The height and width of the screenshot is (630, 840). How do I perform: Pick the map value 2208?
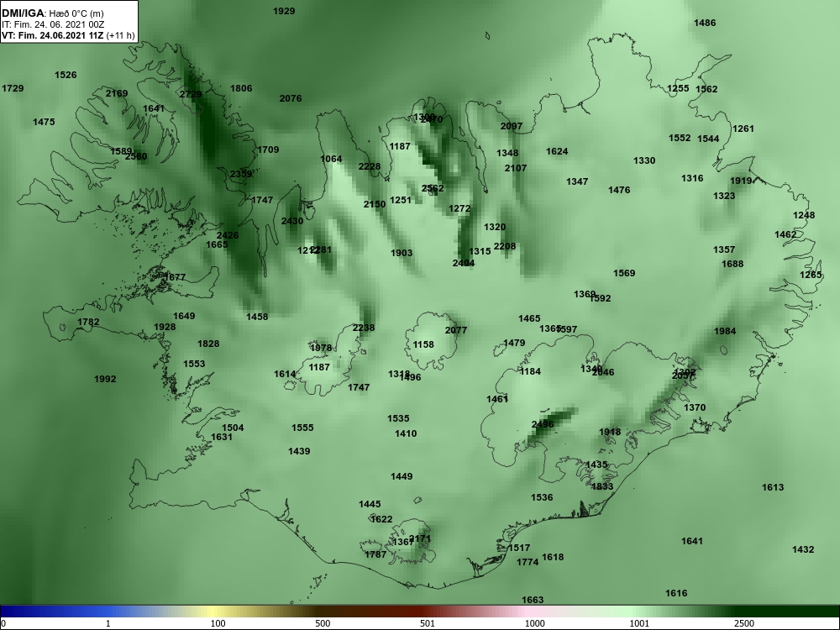(505, 246)
